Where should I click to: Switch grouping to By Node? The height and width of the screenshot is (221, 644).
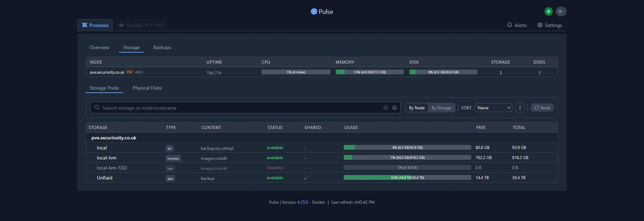coord(417,108)
